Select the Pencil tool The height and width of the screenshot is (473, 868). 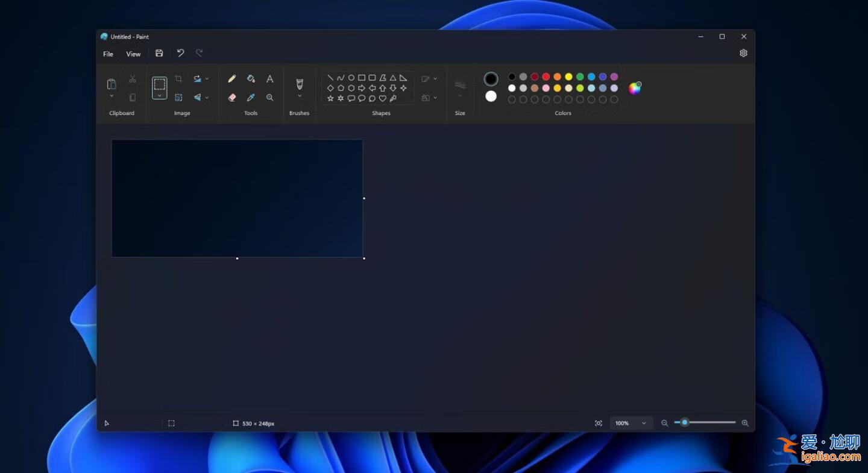231,78
